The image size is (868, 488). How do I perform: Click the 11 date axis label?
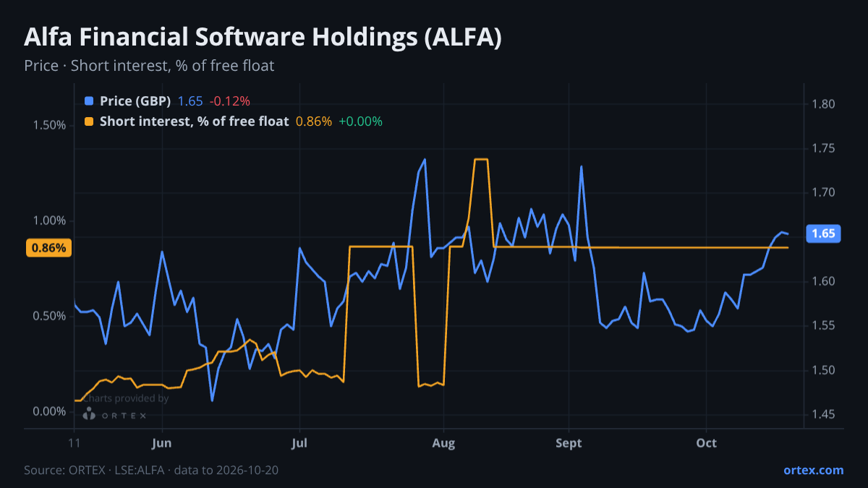click(x=75, y=442)
